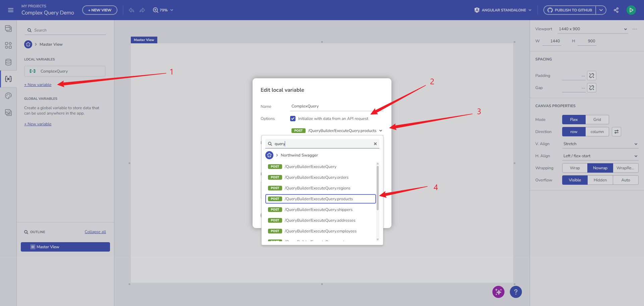Screen dimensions: 644x306
Task: Choose /QueryBuilder/ExecuteQuery.shippers from list
Action: pos(318,210)
